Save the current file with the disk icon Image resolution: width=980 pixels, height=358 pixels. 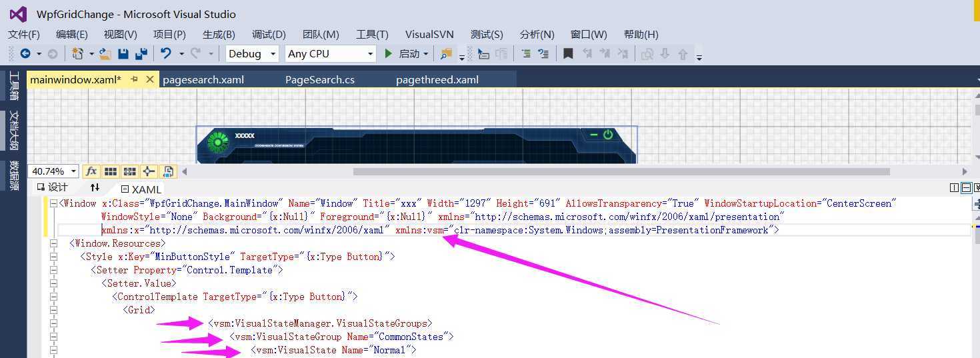coord(123,53)
